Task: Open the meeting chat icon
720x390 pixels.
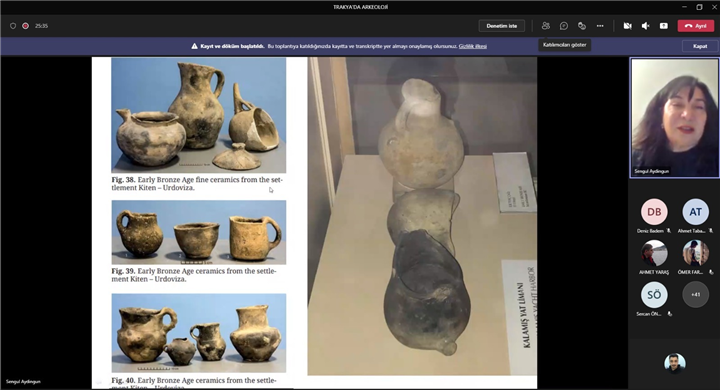Action: pos(564,26)
